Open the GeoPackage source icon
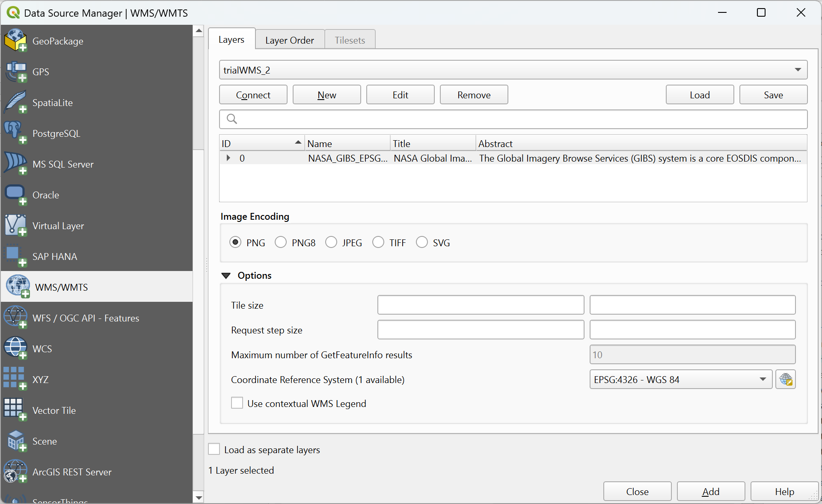The width and height of the screenshot is (822, 504). [15, 41]
